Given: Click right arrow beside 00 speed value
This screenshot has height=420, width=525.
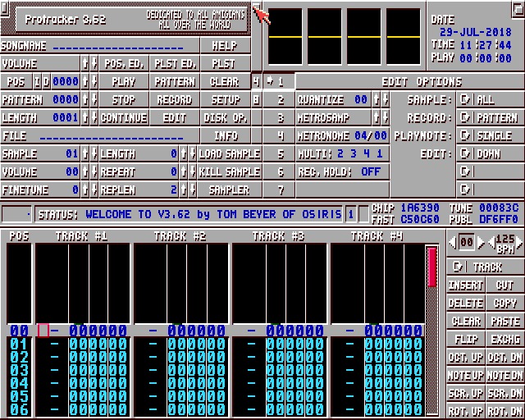Looking at the screenshot, I should pyautogui.click(x=481, y=242).
